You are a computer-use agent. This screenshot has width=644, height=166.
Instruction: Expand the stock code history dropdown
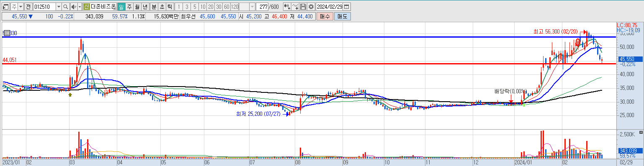pyautogui.click(x=58, y=7)
